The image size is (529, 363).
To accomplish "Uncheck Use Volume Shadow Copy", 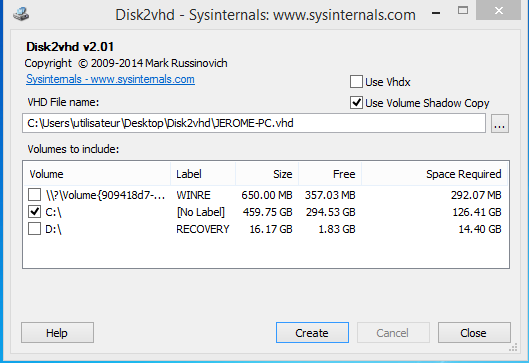I will click(356, 103).
